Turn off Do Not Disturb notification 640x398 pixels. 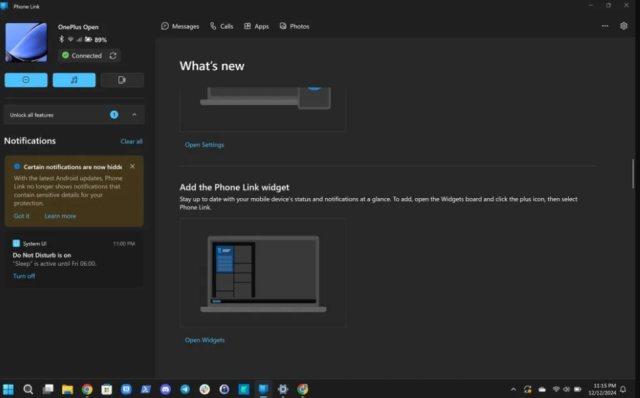click(24, 276)
